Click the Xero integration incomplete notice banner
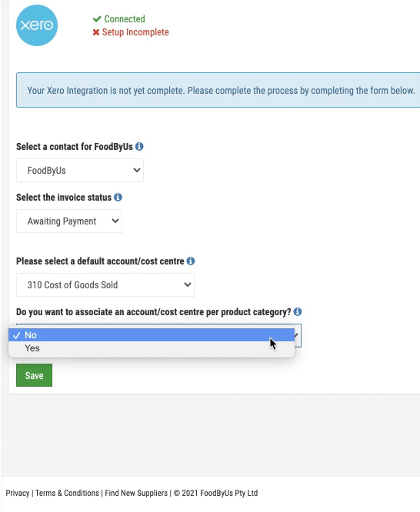This screenshot has width=420, height=512. [x=218, y=90]
